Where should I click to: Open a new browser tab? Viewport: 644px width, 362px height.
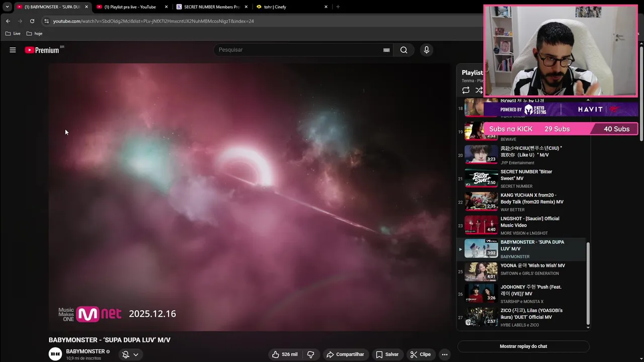338,7
